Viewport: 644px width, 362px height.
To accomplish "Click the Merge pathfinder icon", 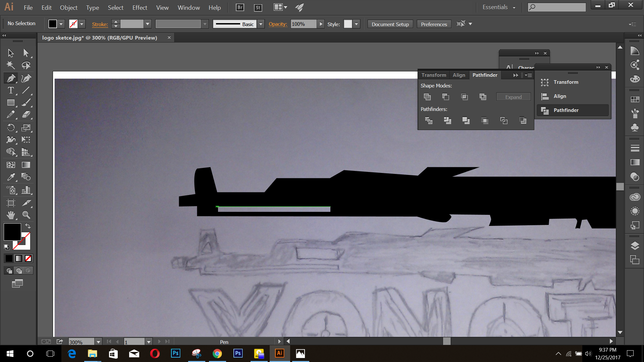I will click(x=466, y=120).
